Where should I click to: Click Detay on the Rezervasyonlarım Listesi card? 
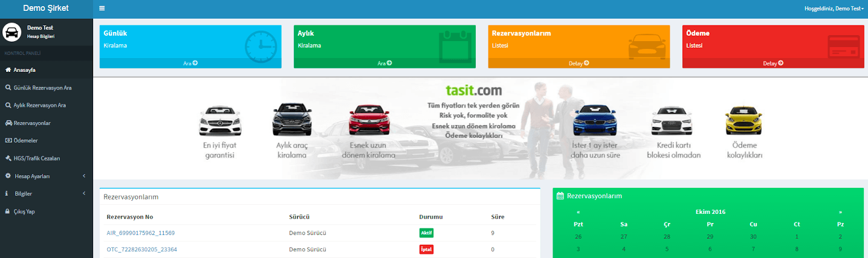579,63
